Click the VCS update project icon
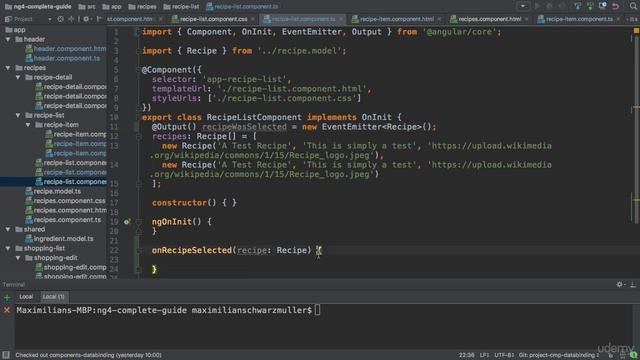This screenshot has height=360, width=640. [x=577, y=6]
